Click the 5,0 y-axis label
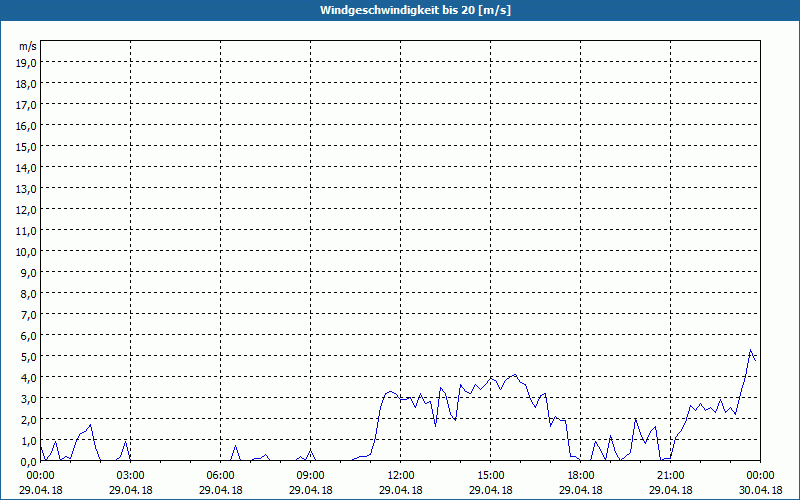 point(30,357)
